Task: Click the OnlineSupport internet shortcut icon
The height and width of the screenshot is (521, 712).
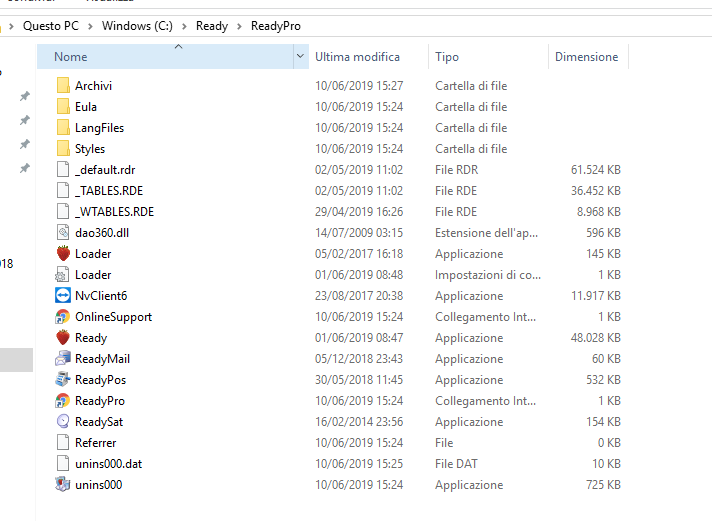Action: (63, 317)
